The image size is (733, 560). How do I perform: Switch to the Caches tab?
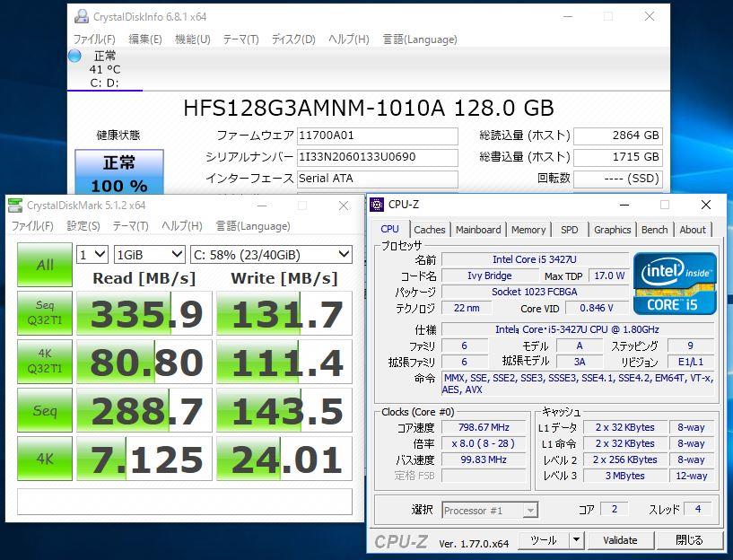point(429,230)
